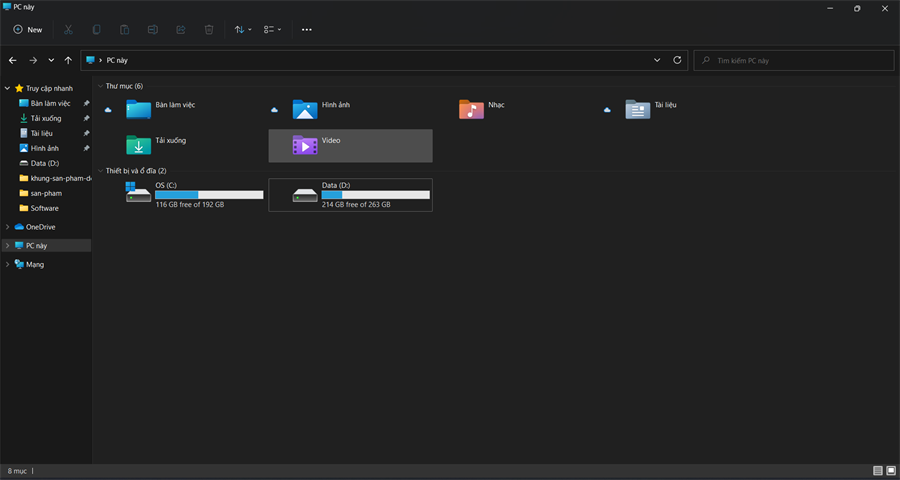The image size is (900, 480).
Task: Select the Cut scissors icon
Action: (x=68, y=29)
